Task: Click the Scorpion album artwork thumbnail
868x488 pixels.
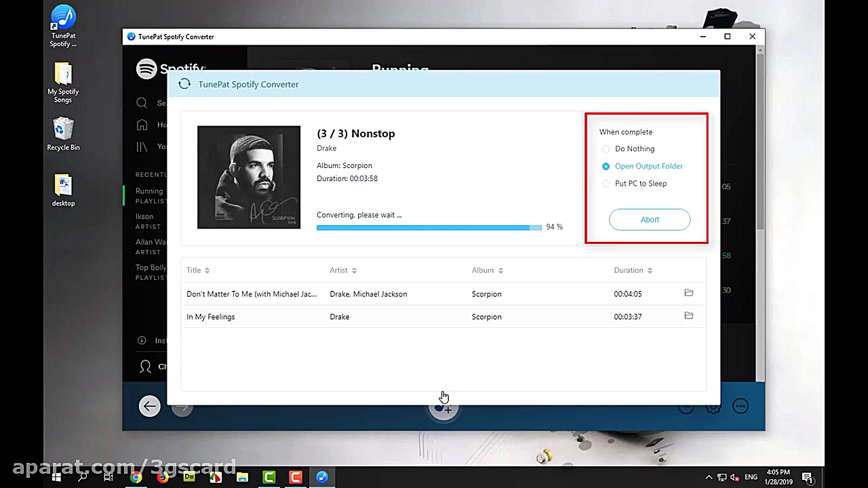Action: [x=248, y=177]
